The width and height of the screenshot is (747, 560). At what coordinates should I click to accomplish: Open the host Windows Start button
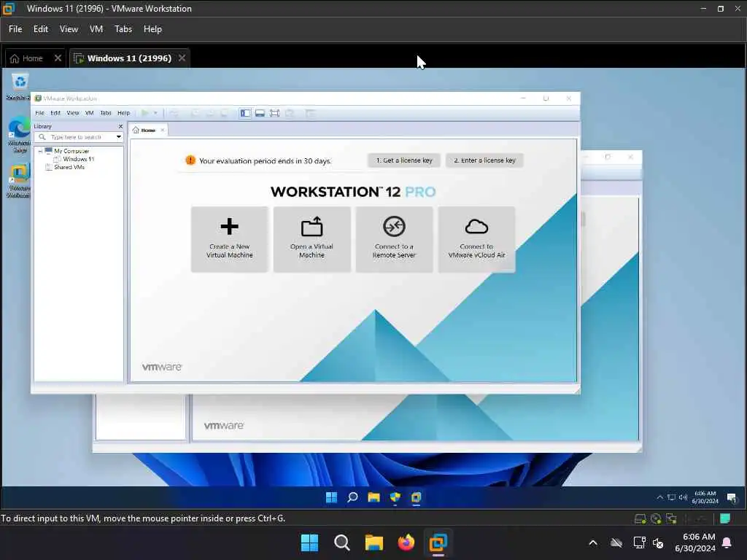pos(309,542)
